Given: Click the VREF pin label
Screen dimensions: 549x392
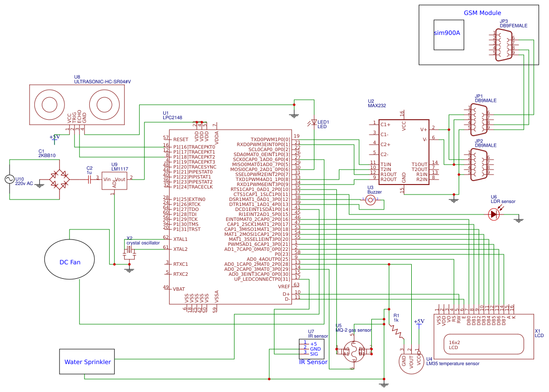Looking at the screenshot, I should click(284, 287).
